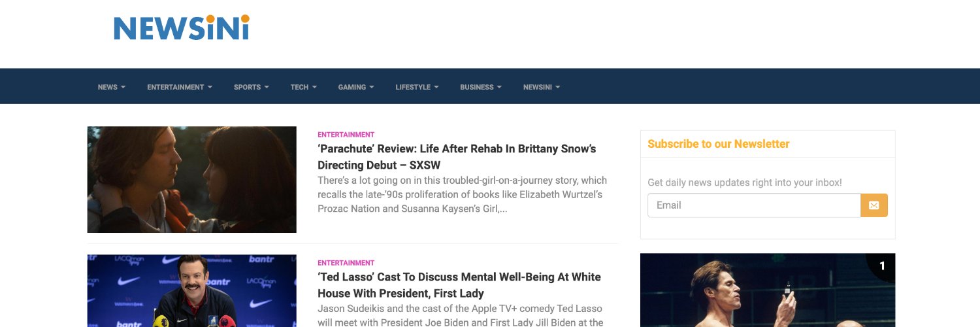Open the Gaming menu
This screenshot has width=980, height=327.
point(356,87)
